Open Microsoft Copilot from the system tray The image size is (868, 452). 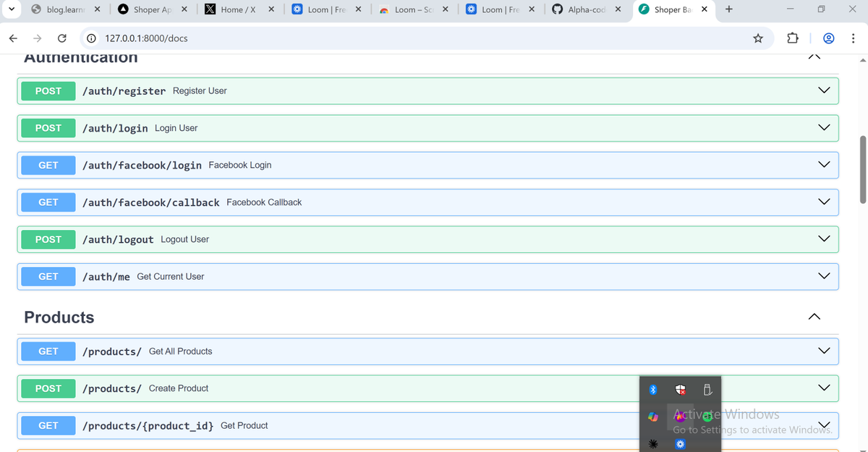tap(653, 417)
